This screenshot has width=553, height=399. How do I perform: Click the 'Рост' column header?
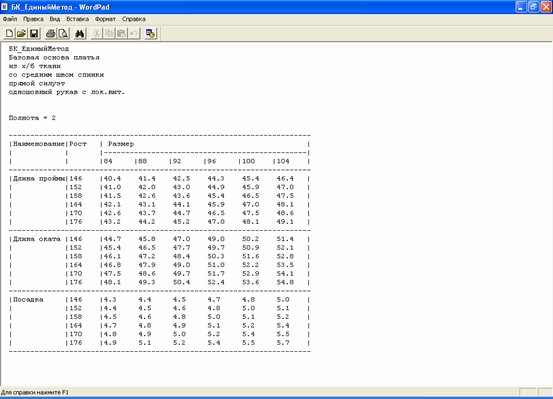[78, 144]
